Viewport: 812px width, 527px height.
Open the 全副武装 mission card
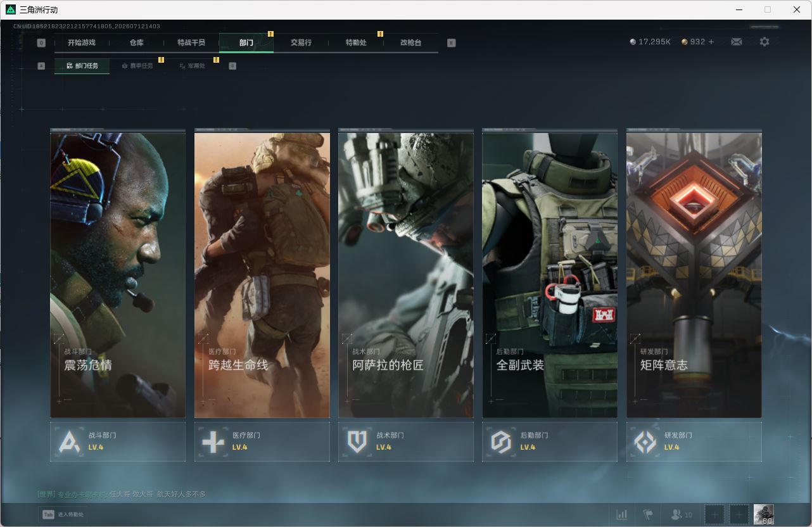tap(550, 274)
